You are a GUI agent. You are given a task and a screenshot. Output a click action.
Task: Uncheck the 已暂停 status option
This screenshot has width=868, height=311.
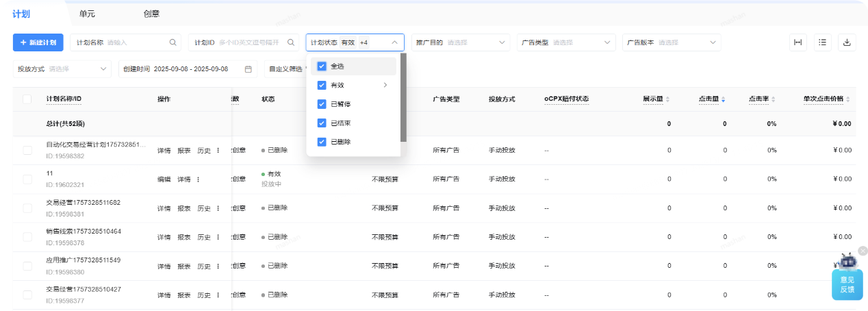[x=322, y=104]
